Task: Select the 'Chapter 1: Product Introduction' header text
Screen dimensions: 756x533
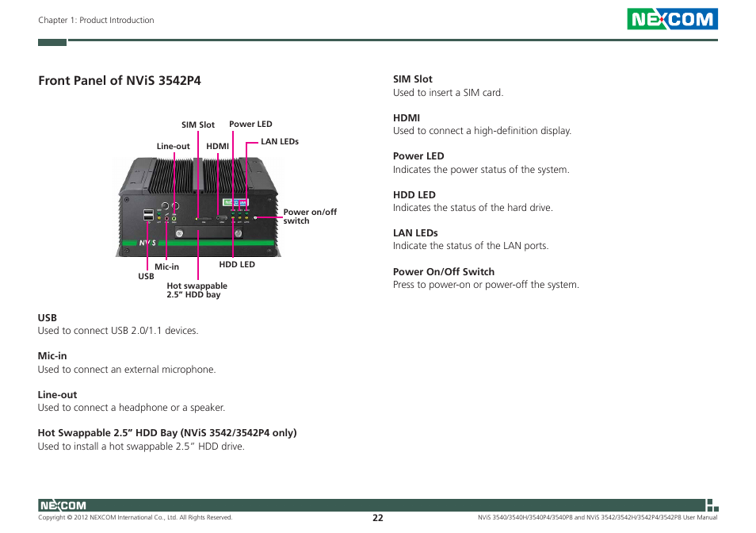Action: pyautogui.click(x=96, y=21)
